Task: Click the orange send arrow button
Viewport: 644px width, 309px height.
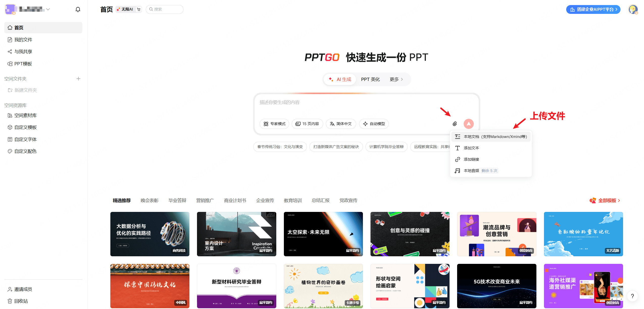Action: [x=468, y=124]
